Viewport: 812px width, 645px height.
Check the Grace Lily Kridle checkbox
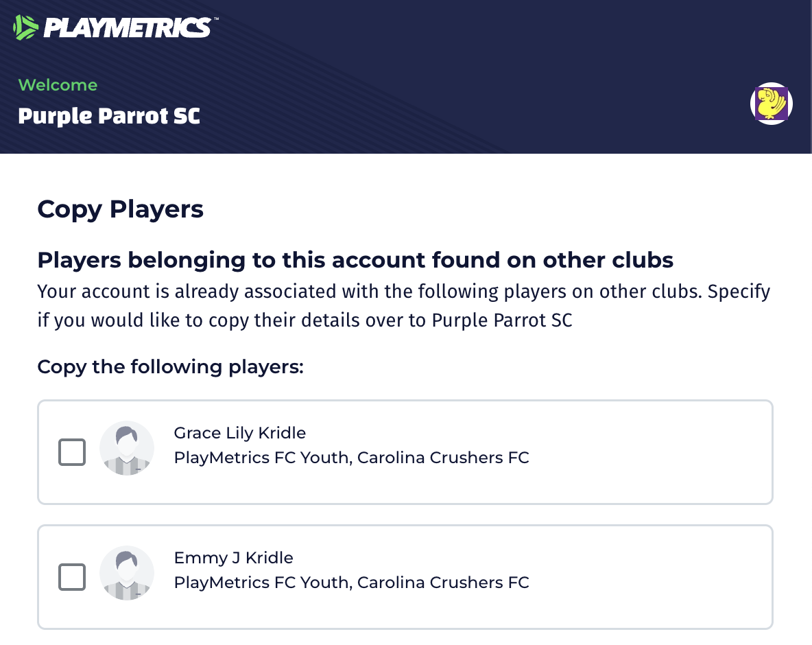tap(72, 452)
